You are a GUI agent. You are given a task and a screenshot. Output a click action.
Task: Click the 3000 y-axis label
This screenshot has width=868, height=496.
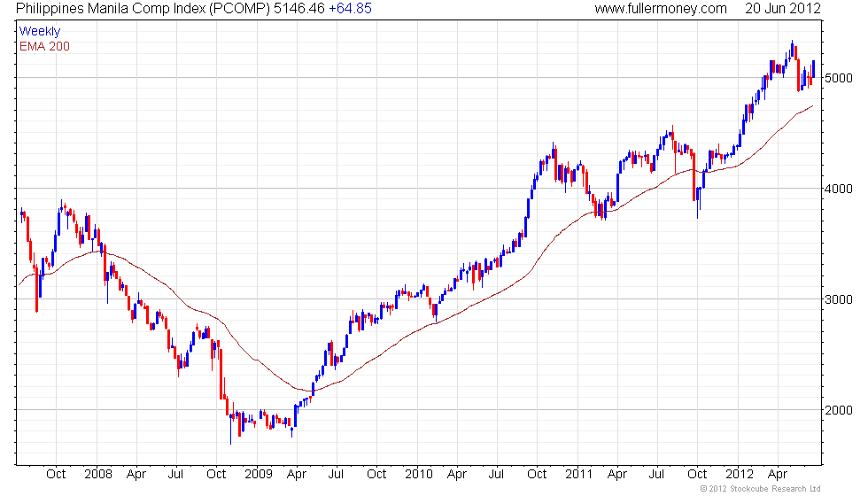839,299
